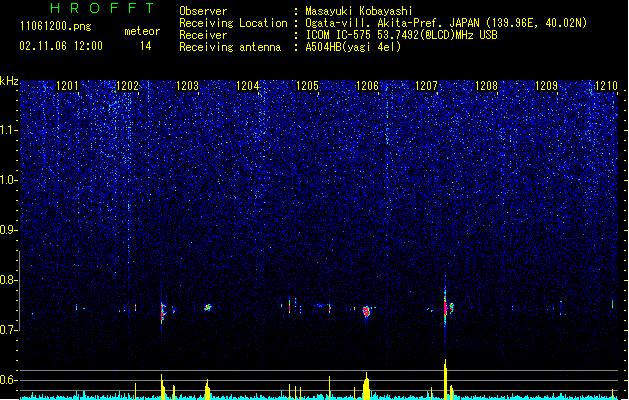629x400 pixels.
Task: Click the strong meteor echo after 1207
Action: tap(445, 308)
